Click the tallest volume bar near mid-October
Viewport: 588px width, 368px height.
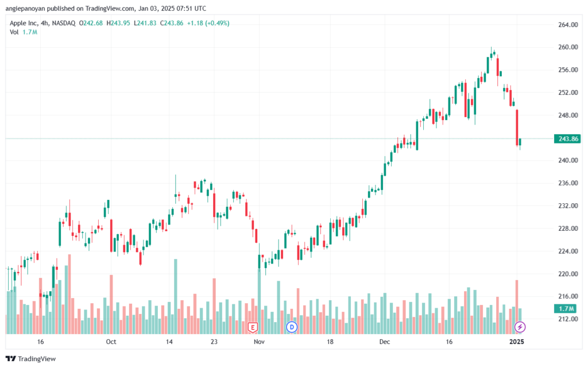pos(176,296)
